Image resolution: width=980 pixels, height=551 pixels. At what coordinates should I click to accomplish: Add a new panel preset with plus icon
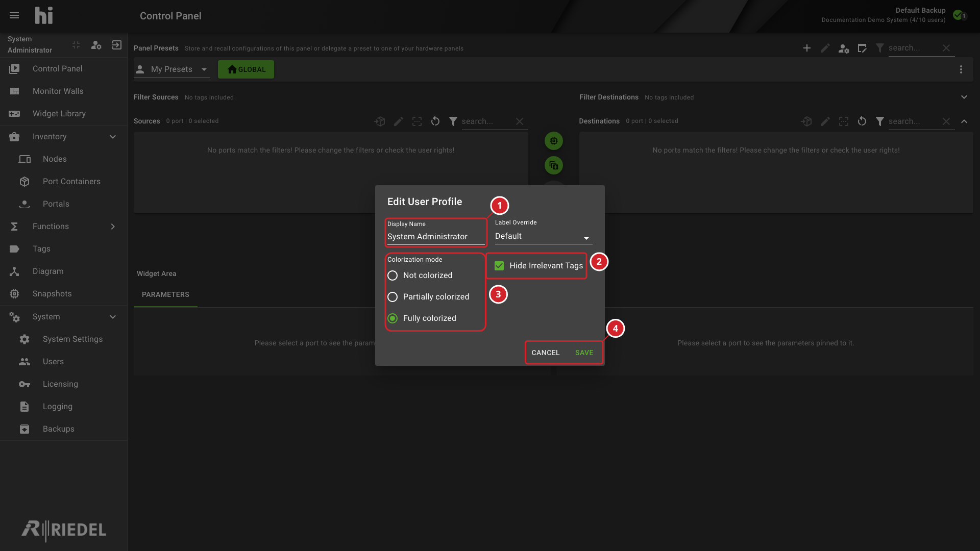click(x=807, y=48)
